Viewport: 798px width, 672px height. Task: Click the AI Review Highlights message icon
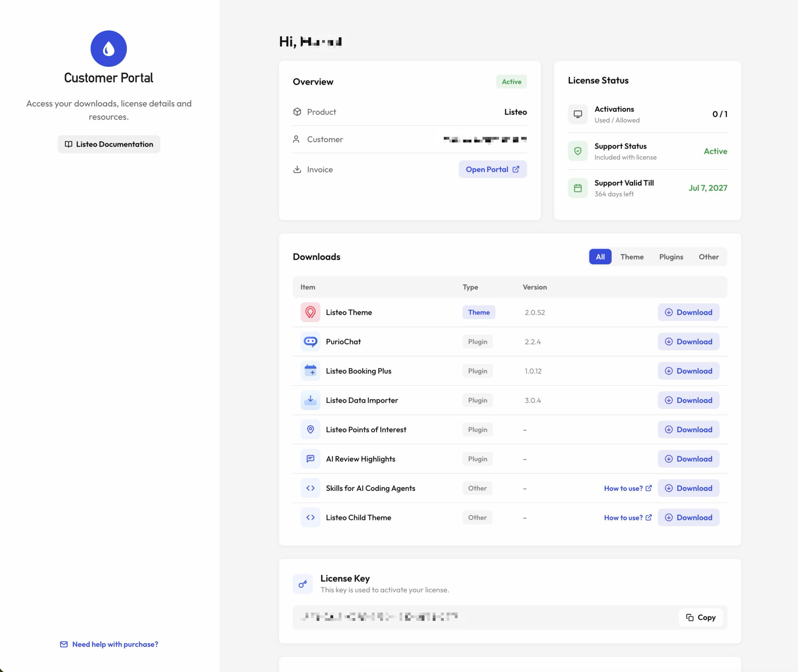[311, 459]
